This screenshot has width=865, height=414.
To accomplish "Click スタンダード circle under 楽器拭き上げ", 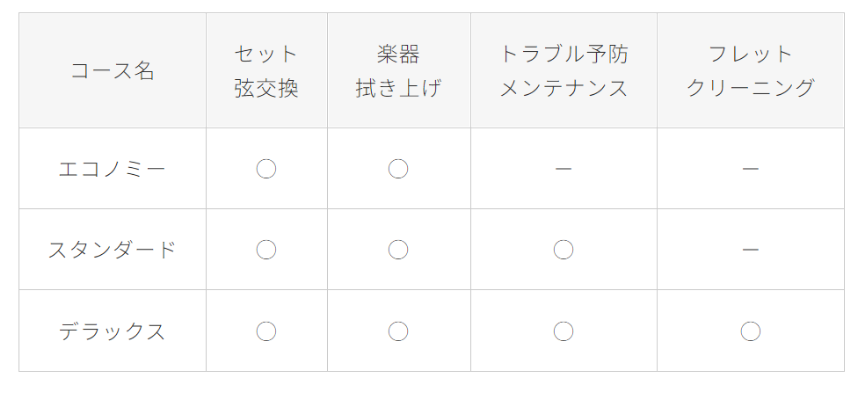I will coord(398,250).
